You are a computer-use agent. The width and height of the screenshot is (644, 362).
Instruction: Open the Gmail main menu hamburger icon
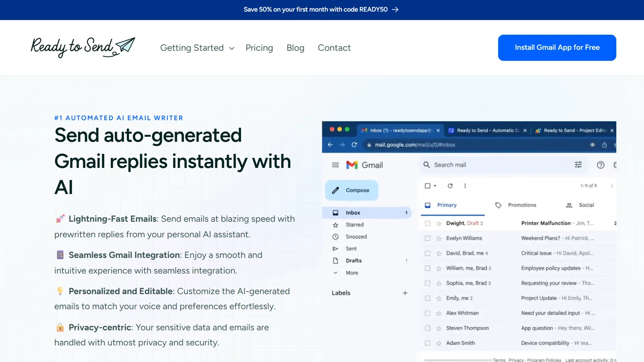click(x=336, y=165)
